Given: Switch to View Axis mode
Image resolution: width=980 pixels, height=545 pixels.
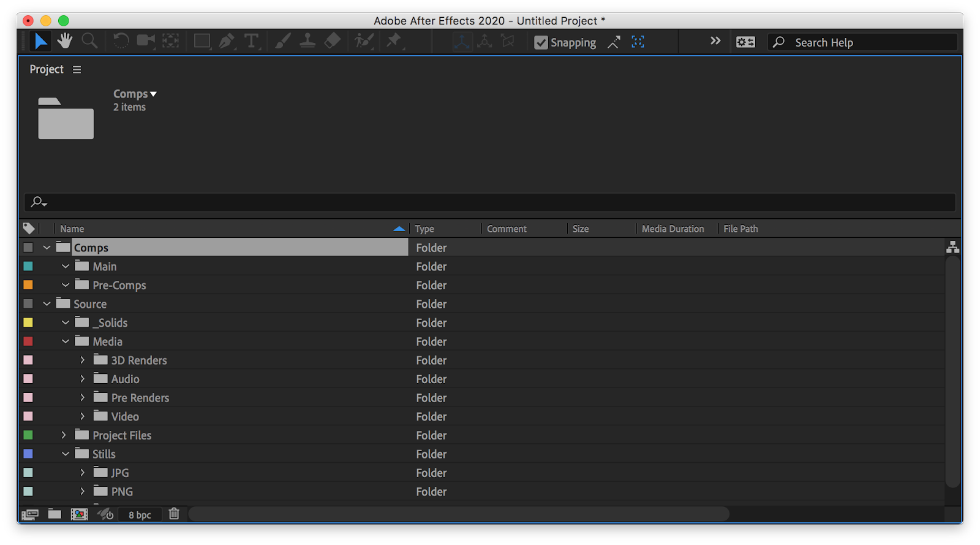Looking at the screenshot, I should click(508, 42).
